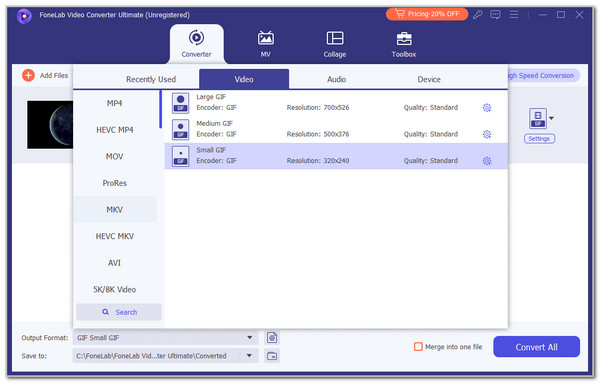The width and height of the screenshot is (600, 383).
Task: Open the Toolbox section
Action: point(404,44)
